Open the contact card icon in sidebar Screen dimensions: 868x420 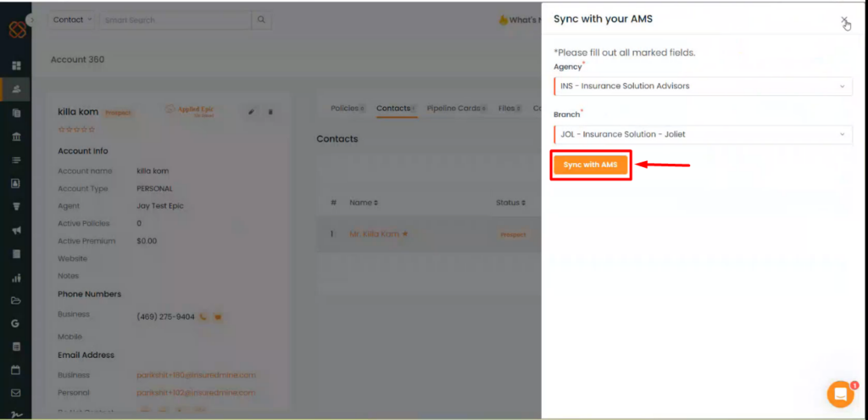coord(16,183)
